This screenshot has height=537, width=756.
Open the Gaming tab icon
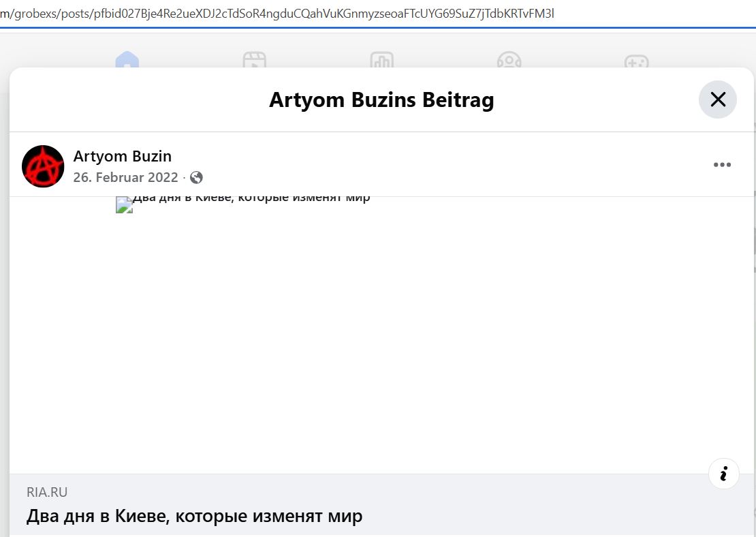pyautogui.click(x=636, y=60)
